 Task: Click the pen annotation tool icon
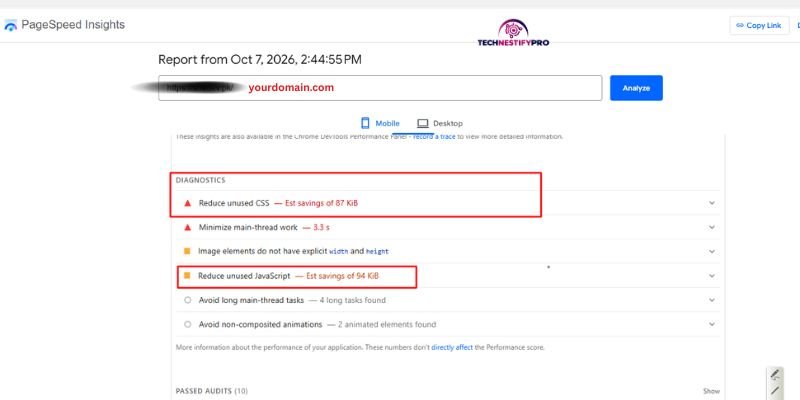tap(774, 375)
